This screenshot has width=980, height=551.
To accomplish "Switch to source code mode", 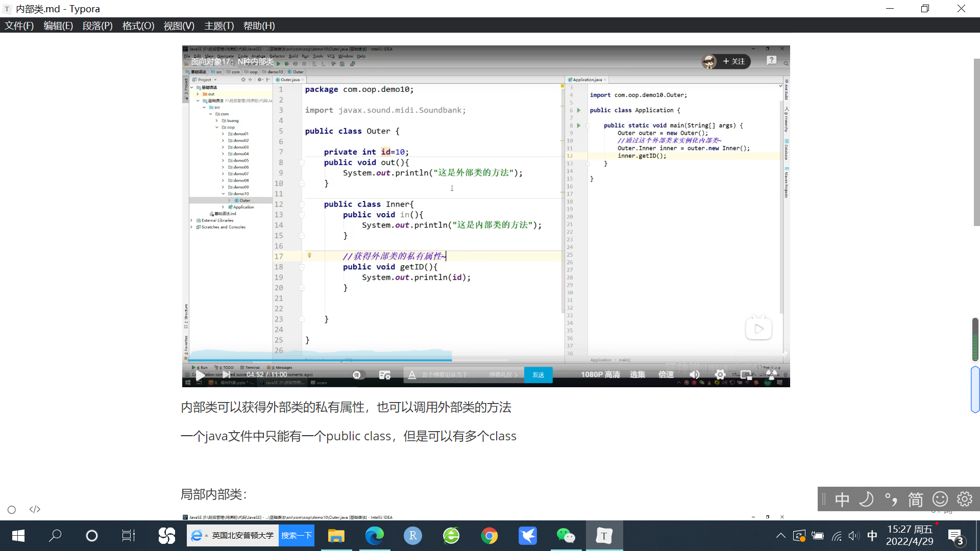I will point(35,509).
